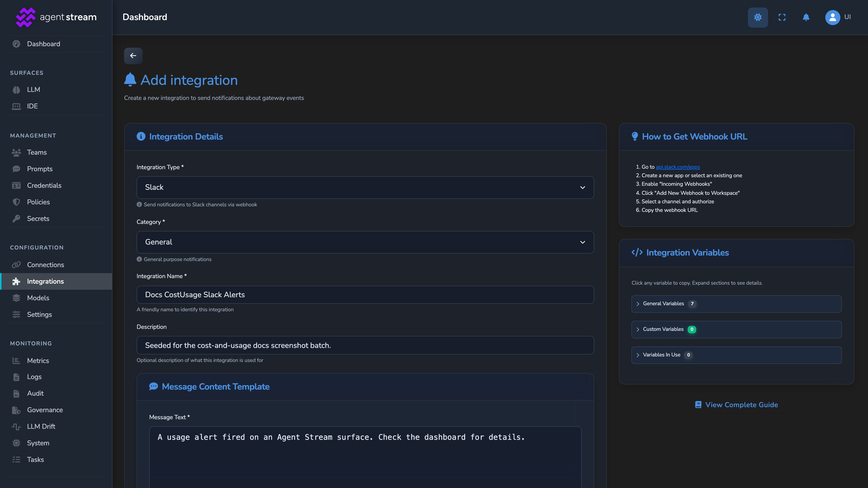Toggle the theme sun icon
Viewport: 868px width, 488px height.
click(x=758, y=17)
